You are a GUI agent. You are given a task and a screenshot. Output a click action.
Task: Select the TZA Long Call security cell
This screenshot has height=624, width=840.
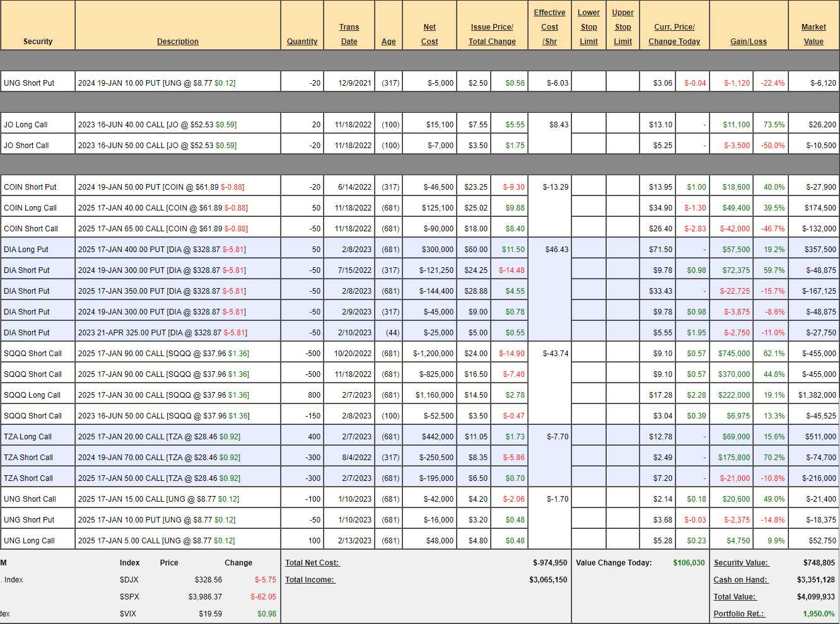(x=28, y=437)
